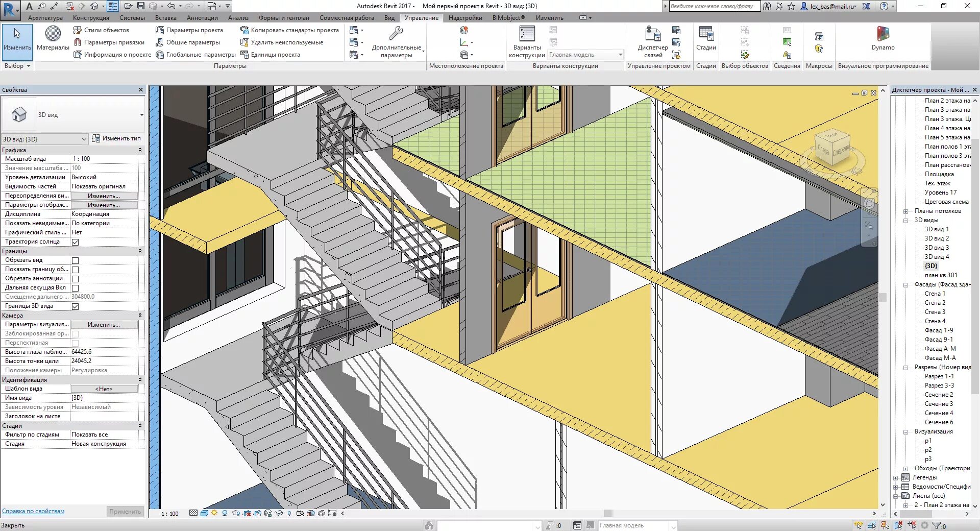The image size is (980, 531).
Task: Select 3D вид 1 in project browser
Action: pos(937,229)
